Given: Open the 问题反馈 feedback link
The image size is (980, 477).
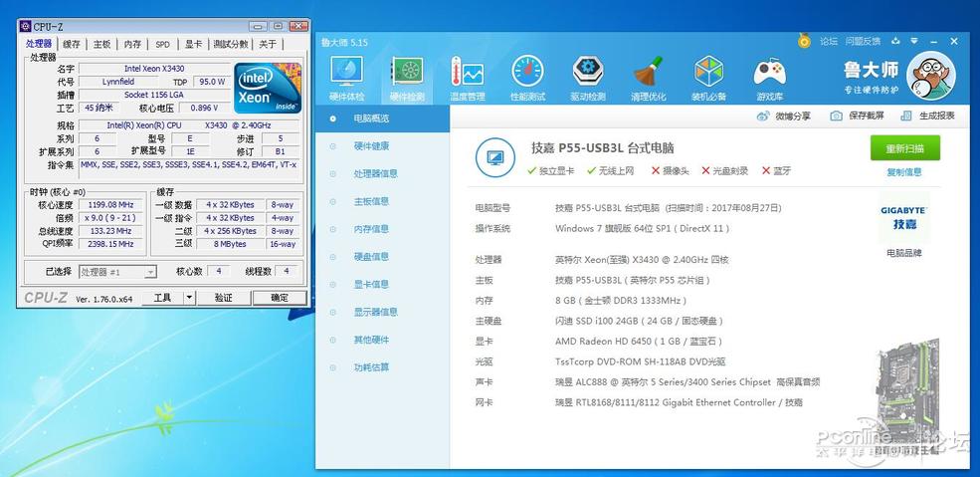Looking at the screenshot, I should (x=863, y=41).
